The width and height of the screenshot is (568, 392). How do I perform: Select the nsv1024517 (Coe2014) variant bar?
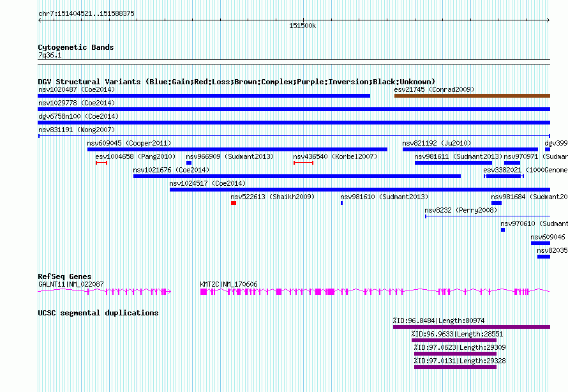tap(360, 190)
